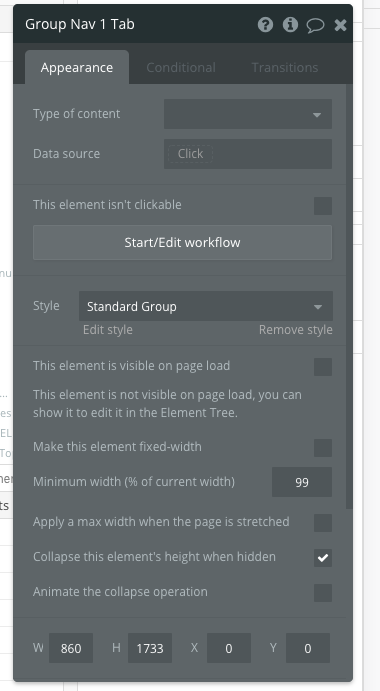Screen dimensions: 380x691
Task: Open the comments speech bubble icon
Action: point(315,25)
